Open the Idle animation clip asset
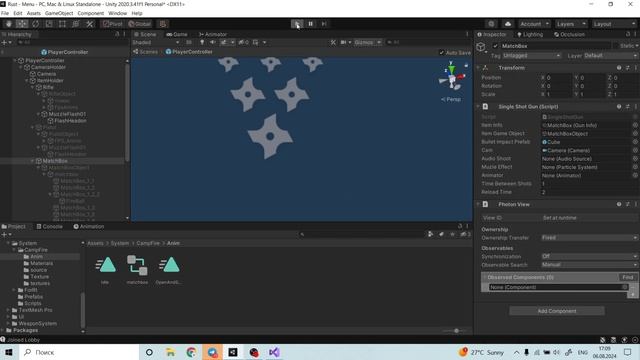Viewport: 640px width, 360px height. coord(105,269)
